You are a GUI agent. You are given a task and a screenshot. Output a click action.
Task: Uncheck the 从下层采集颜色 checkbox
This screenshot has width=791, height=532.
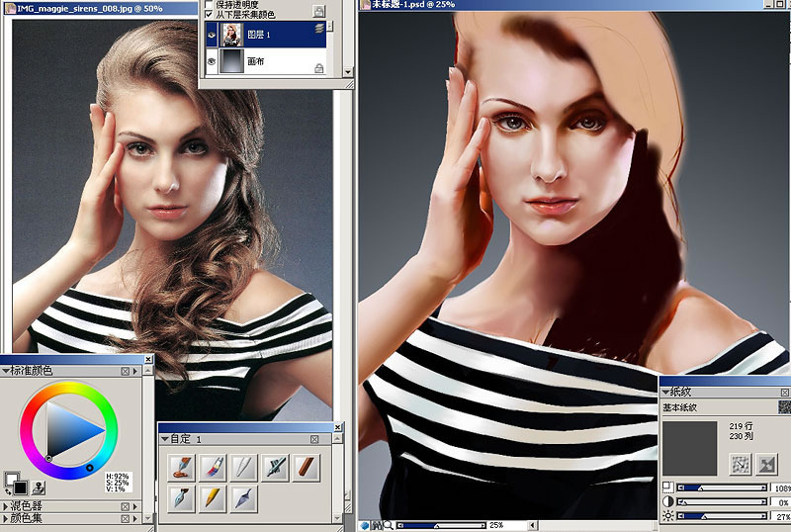209,15
